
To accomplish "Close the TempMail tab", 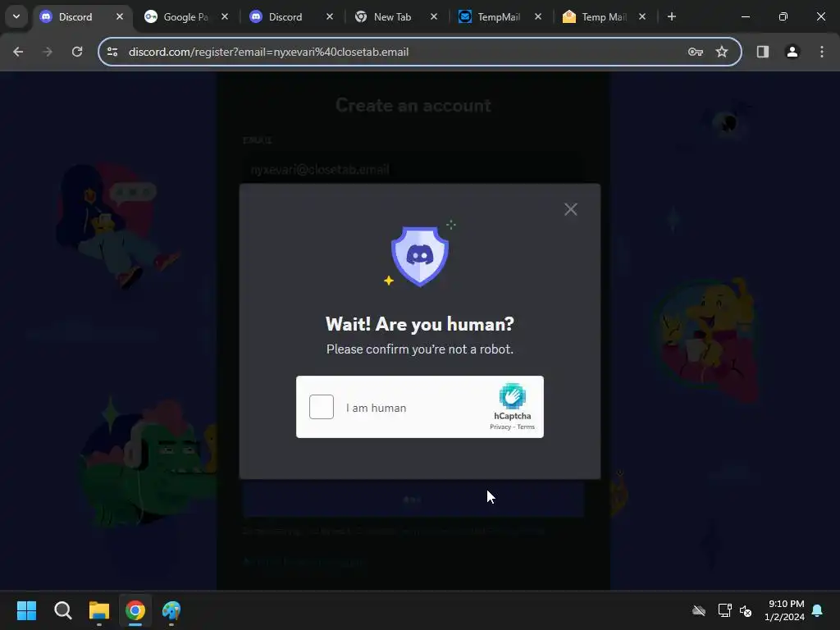I will [x=538, y=16].
